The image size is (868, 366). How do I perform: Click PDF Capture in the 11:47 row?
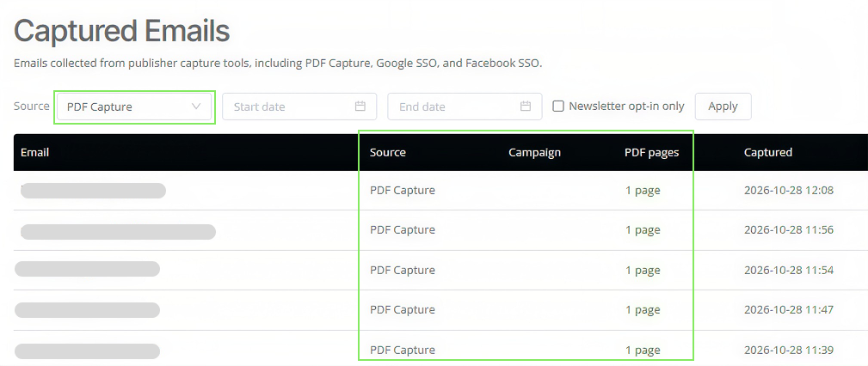pos(403,310)
